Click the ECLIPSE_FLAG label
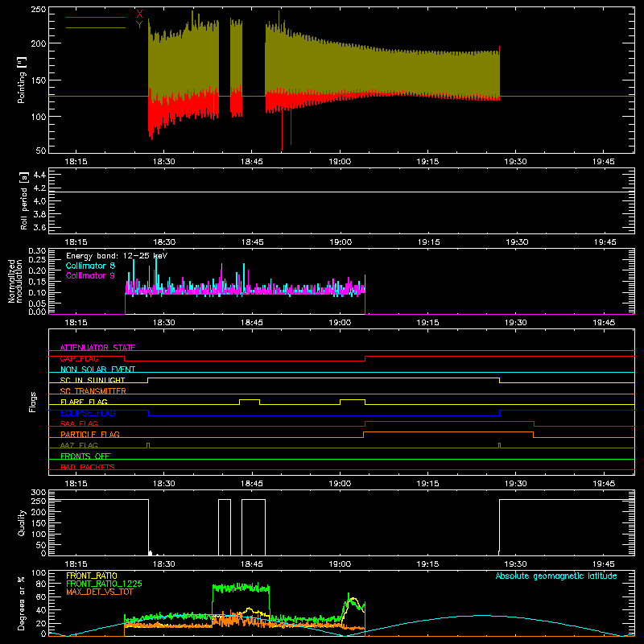The height and width of the screenshot is (644, 644). 88,413
